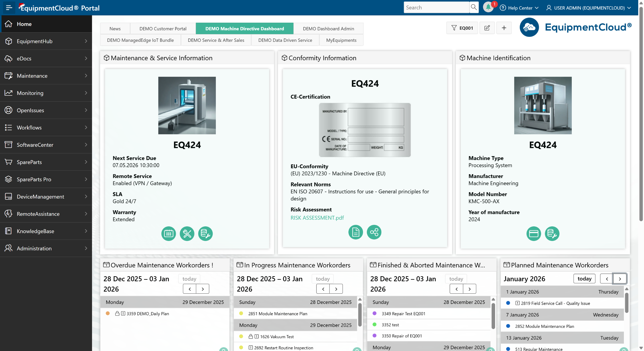
Task: Select the MyEquipments tab
Action: pyautogui.click(x=341, y=40)
